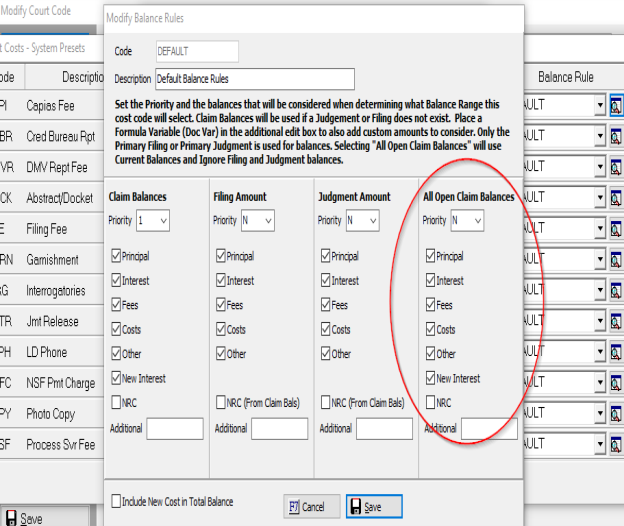Click the lookup icon in the Cred Bureau Rpt row

point(616,136)
